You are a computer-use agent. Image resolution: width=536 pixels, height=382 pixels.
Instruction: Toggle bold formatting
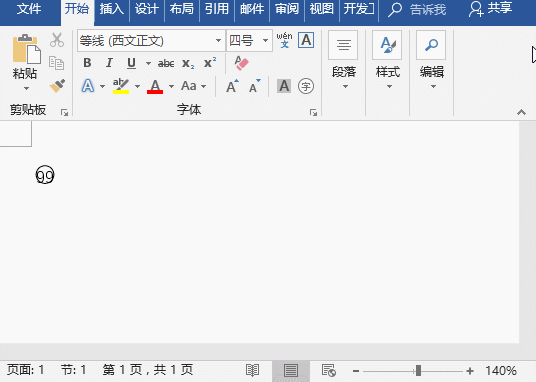[x=87, y=63]
